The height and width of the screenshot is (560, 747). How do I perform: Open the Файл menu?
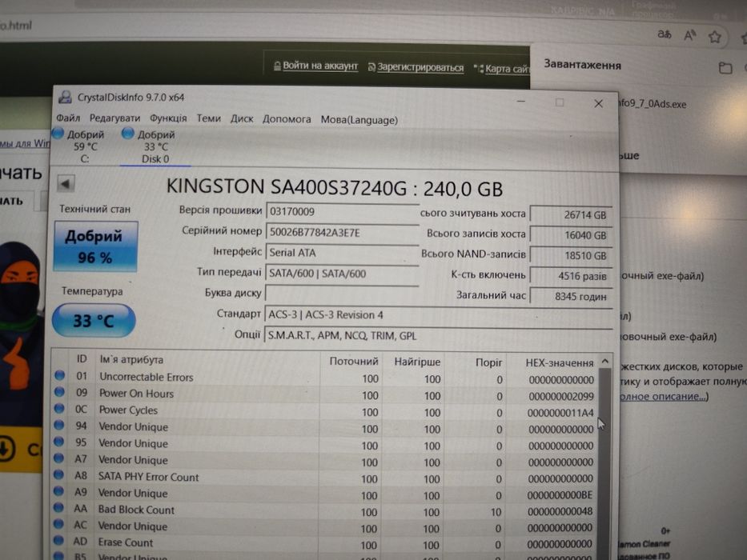tap(68, 118)
